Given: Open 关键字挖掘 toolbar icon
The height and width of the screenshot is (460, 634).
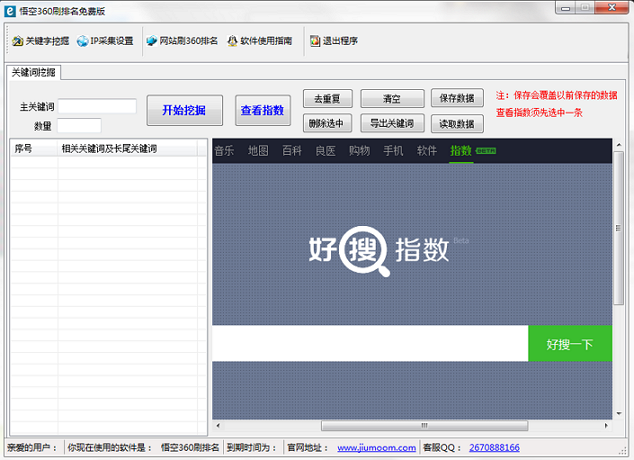Looking at the screenshot, I should (x=17, y=41).
